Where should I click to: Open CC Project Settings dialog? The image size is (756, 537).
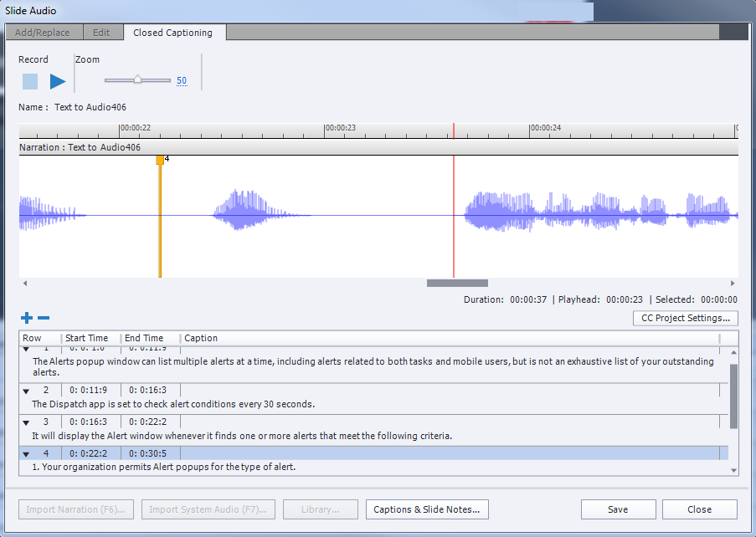click(686, 318)
